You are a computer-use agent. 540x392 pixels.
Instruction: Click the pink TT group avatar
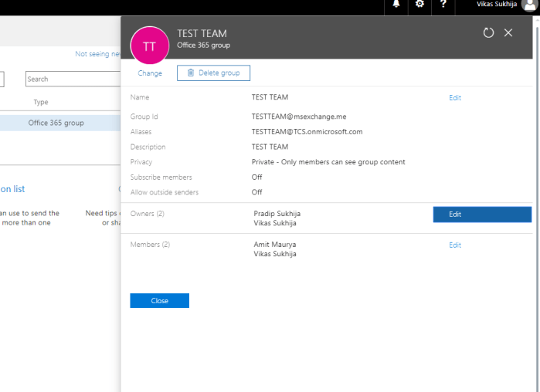pos(150,46)
